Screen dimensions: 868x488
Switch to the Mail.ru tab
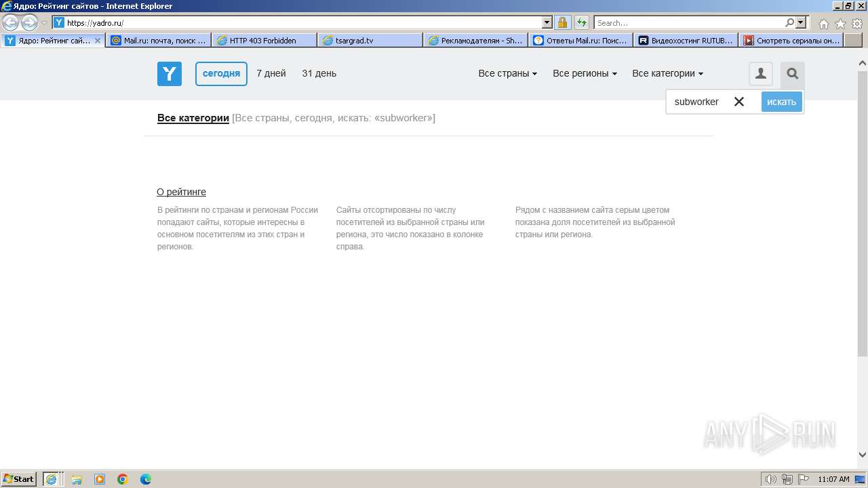point(159,41)
